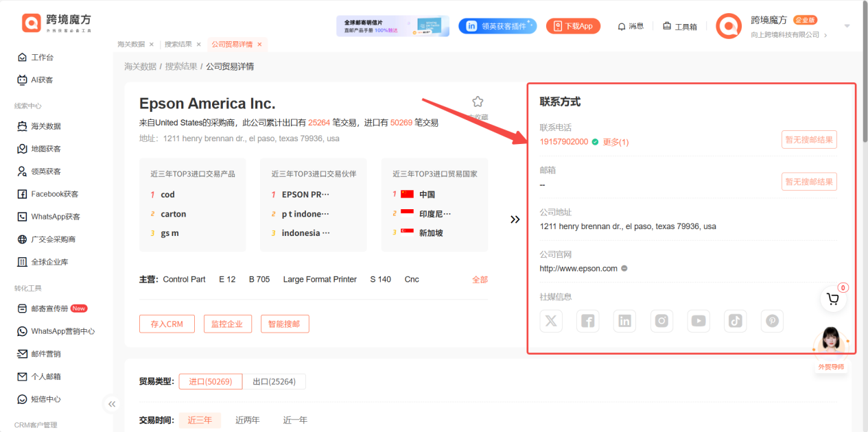Open 个人邮箱 in the sidebar
The width and height of the screenshot is (868, 432).
point(39,376)
